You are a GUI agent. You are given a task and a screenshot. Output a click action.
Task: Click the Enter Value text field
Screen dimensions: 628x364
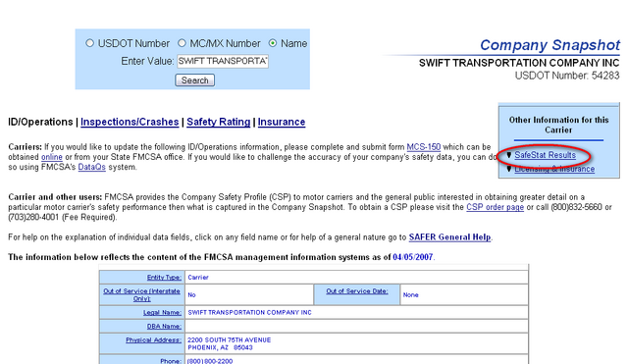tap(223, 61)
